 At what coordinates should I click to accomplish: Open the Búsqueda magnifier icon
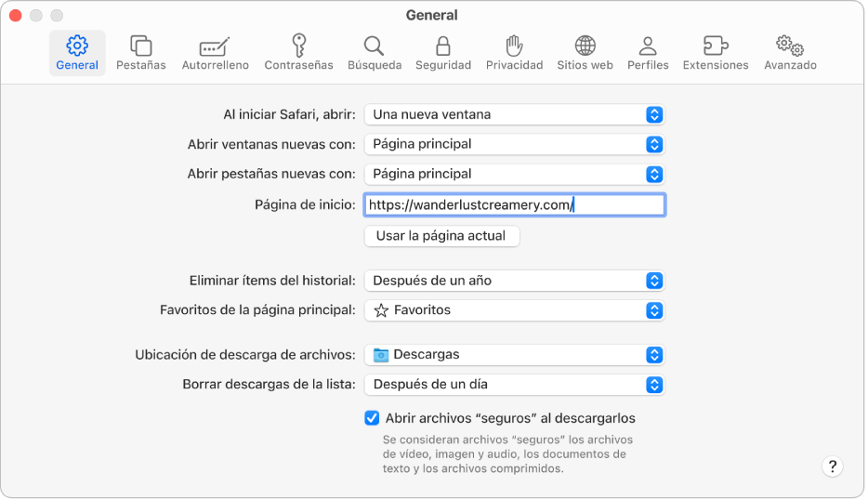click(x=374, y=46)
